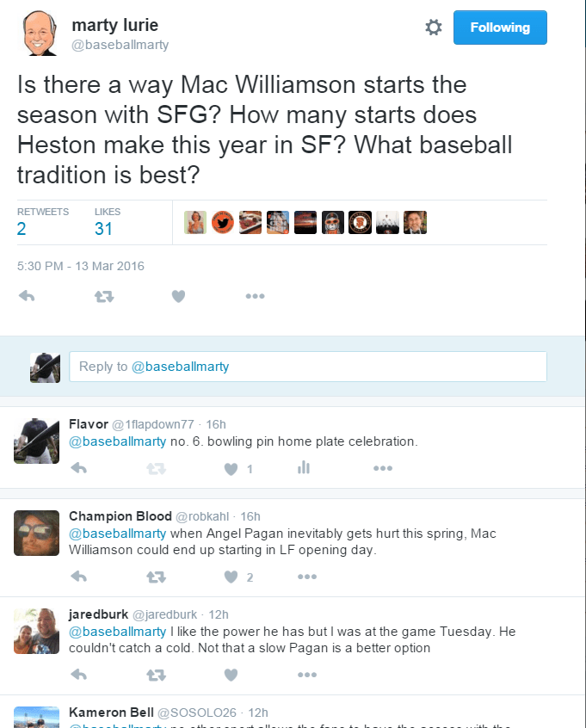Click the Reply to @baseballmarty input field
The height and width of the screenshot is (728, 586).
308,367
